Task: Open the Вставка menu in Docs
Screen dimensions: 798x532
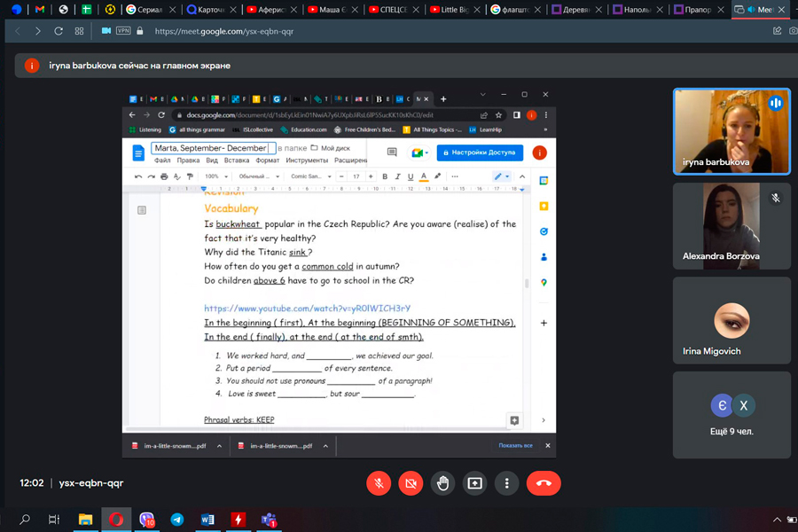Action: tap(237, 160)
